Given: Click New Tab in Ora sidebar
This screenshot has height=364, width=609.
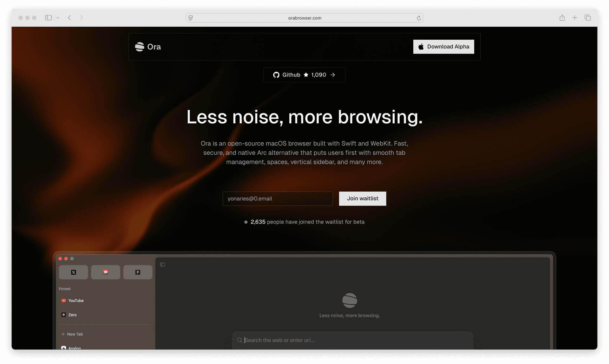Looking at the screenshot, I should pos(75,334).
